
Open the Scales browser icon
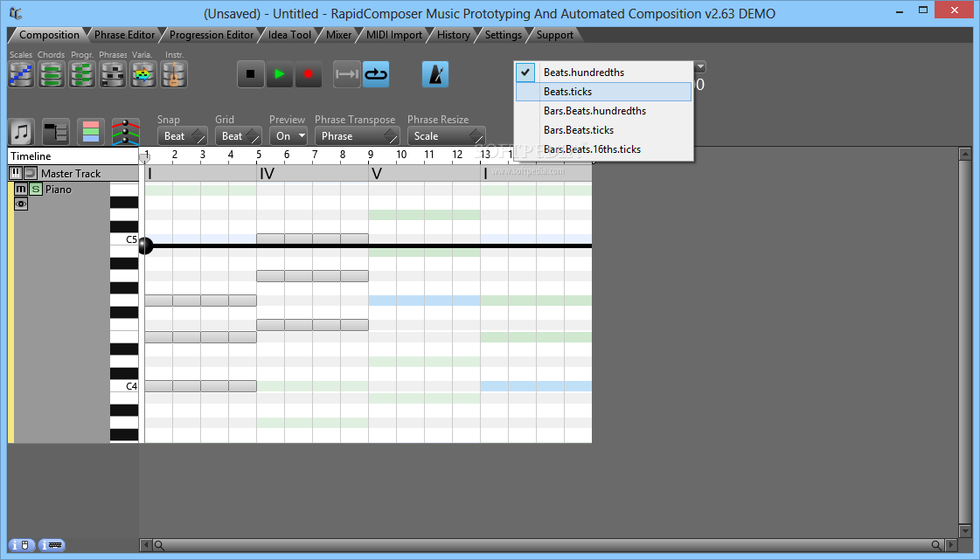click(21, 74)
